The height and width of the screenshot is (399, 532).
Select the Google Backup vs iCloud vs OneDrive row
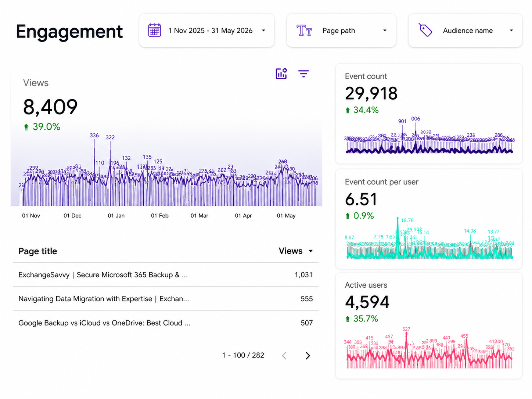pyautogui.click(x=166, y=323)
